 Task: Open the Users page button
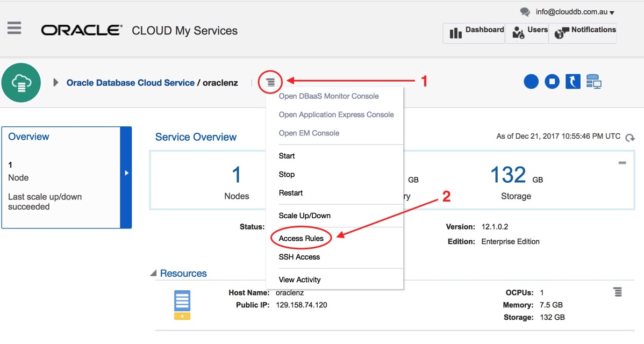pyautogui.click(x=528, y=32)
